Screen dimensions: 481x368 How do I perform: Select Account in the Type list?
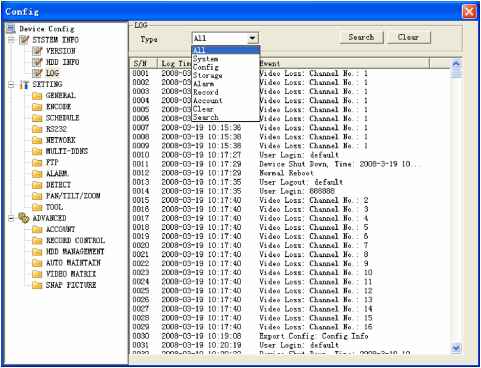pyautogui.click(x=226, y=100)
